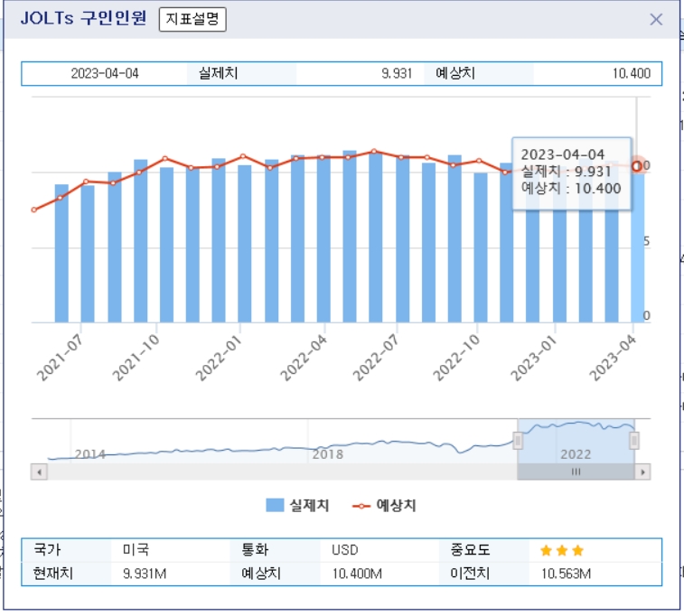This screenshot has height=616, width=684.
Task: Click the 통화 value USD
Action: pyautogui.click(x=344, y=550)
